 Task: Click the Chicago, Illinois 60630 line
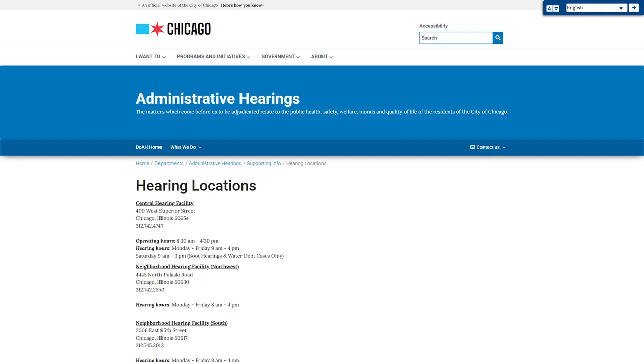tap(163, 282)
